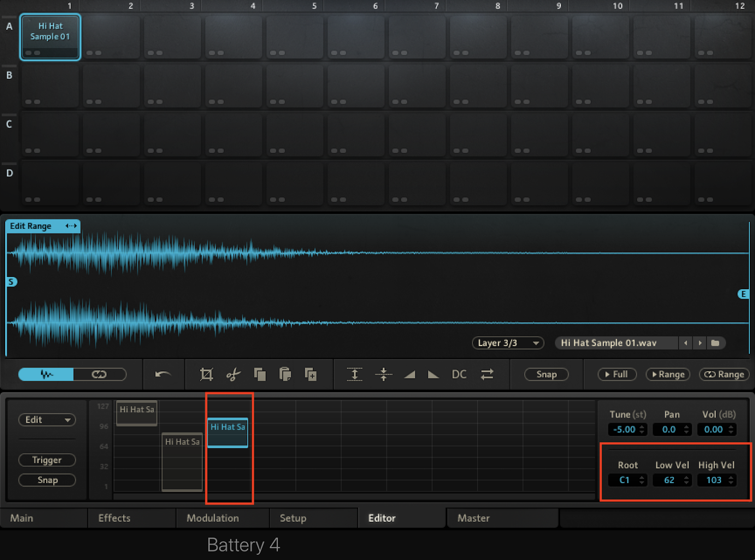This screenshot has height=560, width=755.
Task: Adjust the Low Vel stepper arrows
Action: point(687,480)
